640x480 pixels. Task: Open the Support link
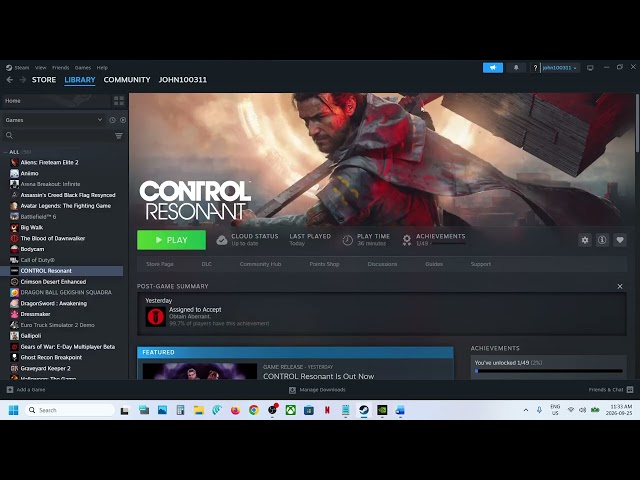pos(481,264)
